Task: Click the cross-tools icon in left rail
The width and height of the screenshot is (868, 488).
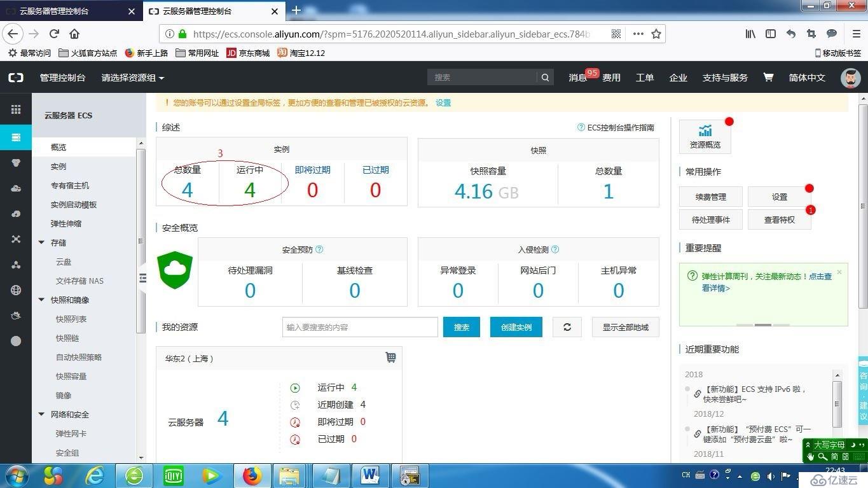Action: click(x=16, y=239)
